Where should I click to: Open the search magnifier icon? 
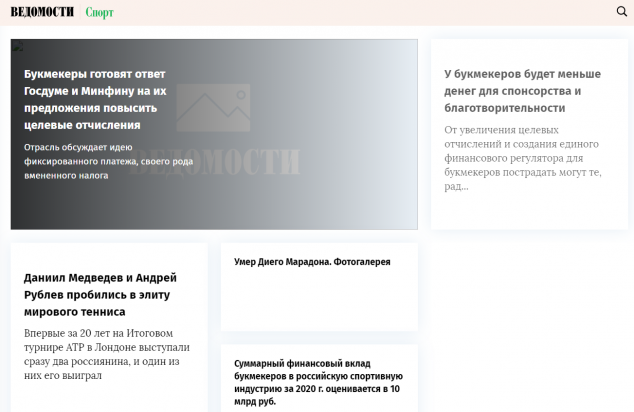(621, 11)
